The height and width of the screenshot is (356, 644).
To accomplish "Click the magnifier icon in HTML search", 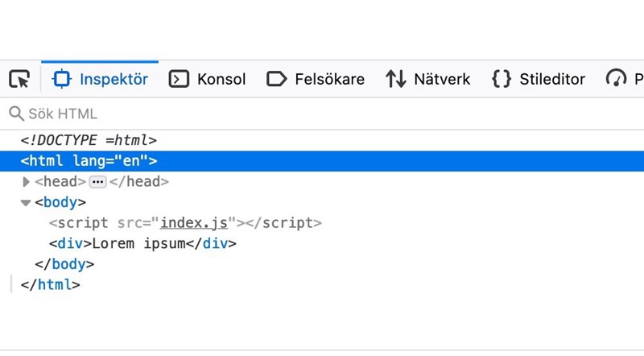I will [15, 114].
